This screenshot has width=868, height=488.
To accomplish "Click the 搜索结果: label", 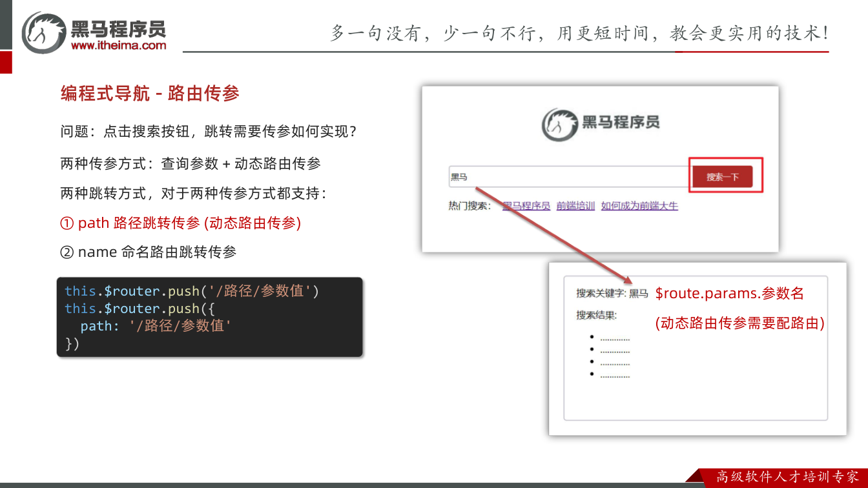I will coord(597,316).
